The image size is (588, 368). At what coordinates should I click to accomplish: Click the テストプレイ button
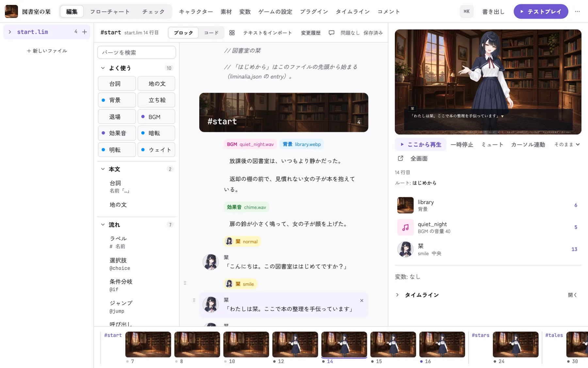[x=541, y=11]
